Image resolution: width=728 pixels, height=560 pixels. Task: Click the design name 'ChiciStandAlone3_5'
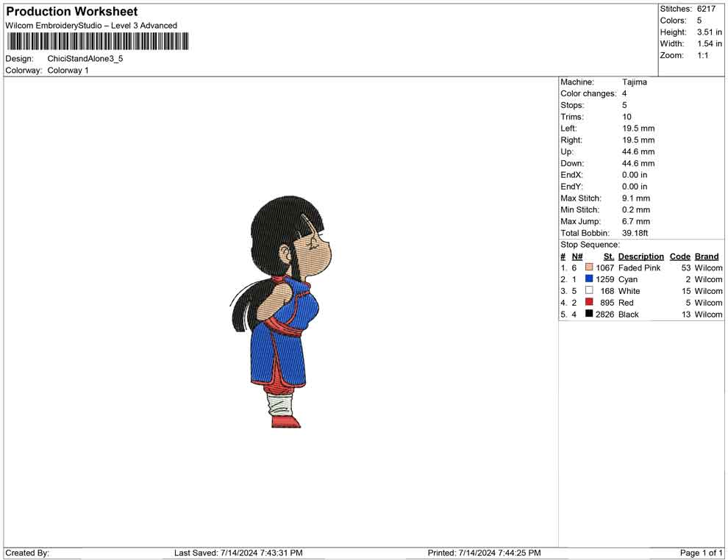pos(85,59)
